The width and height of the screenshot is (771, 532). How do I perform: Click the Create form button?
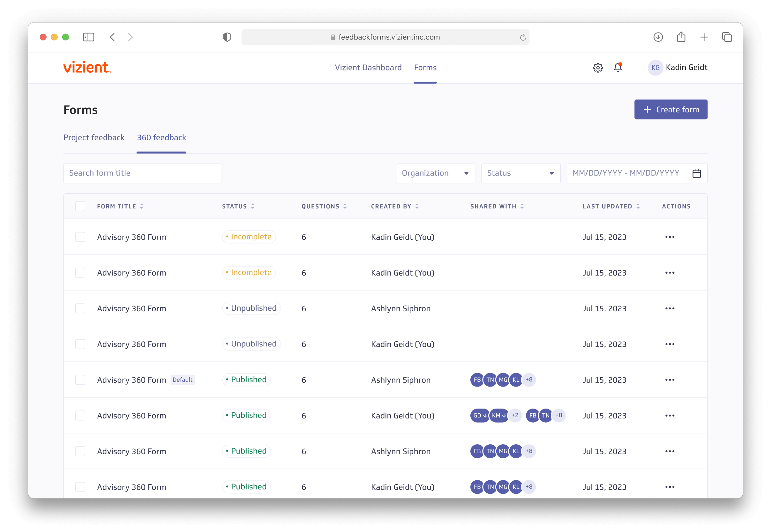(670, 109)
